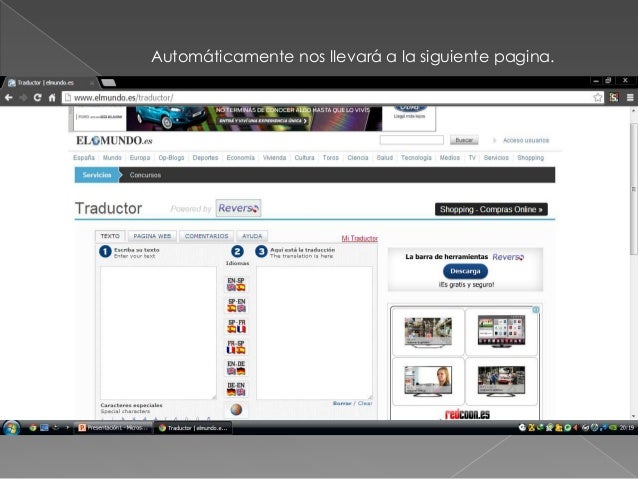The image size is (638, 479).
Task: Open the Economía navigation section
Action: pos(240,157)
